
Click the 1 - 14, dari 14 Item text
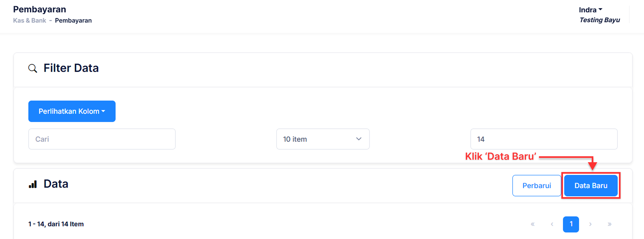pos(56,224)
